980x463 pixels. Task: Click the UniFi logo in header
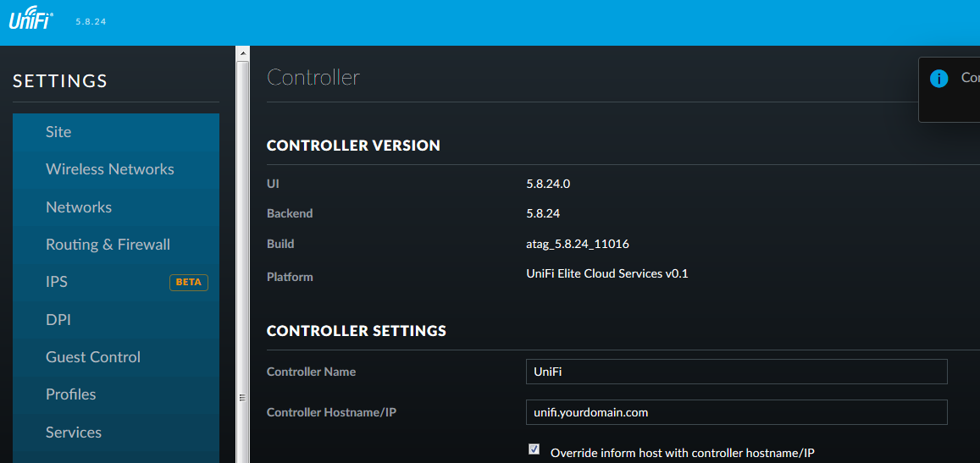click(x=31, y=20)
